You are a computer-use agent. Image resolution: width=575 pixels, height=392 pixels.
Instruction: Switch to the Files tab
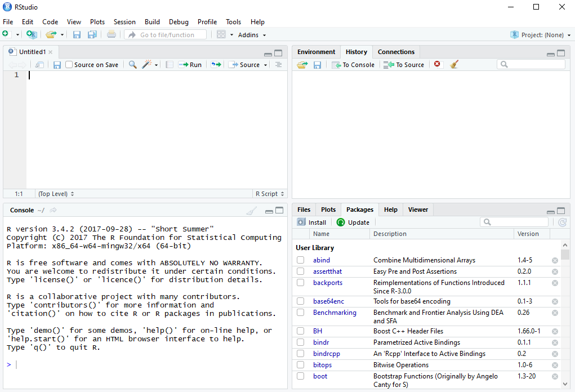(x=304, y=210)
